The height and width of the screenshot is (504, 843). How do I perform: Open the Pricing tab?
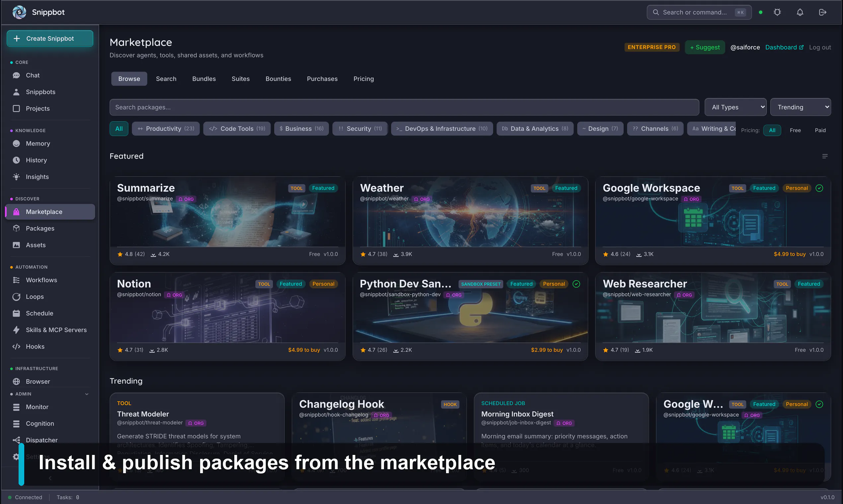click(364, 79)
